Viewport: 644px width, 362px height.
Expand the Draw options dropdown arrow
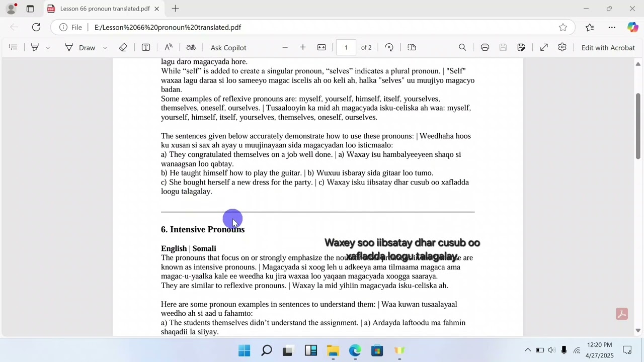105,48
